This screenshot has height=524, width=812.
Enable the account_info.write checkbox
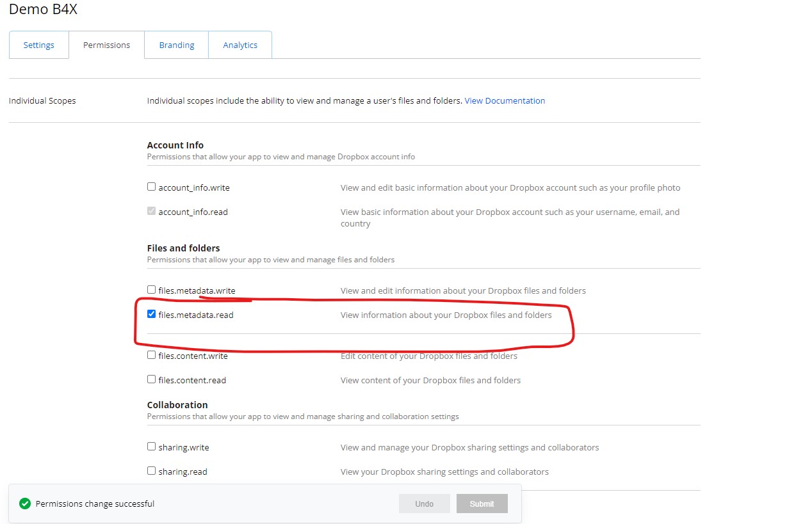tap(151, 187)
